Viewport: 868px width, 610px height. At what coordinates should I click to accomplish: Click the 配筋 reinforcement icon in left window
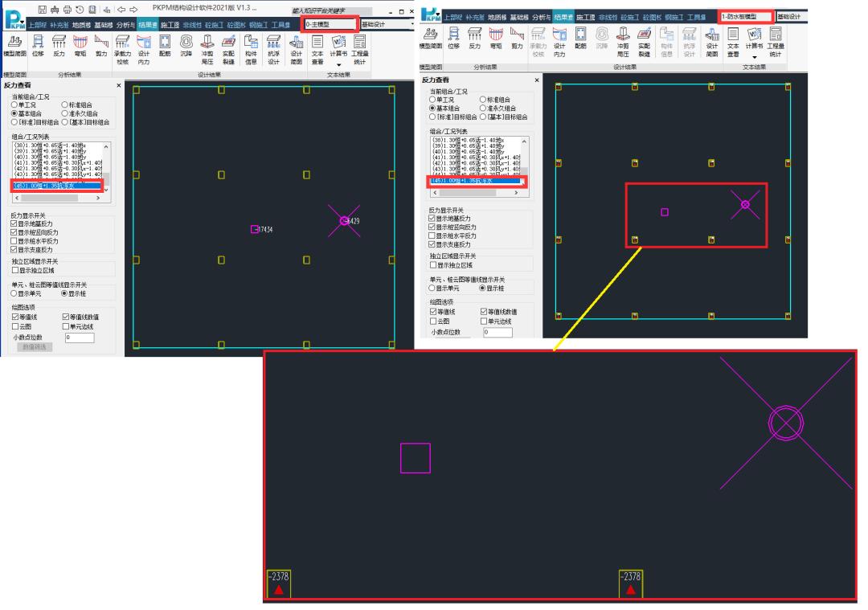pos(165,46)
